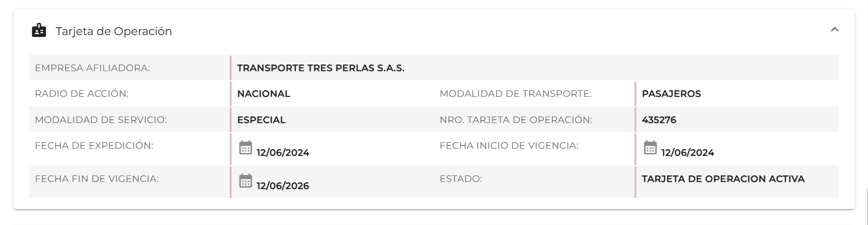Click the Modalidad de Transporte label

point(515,94)
